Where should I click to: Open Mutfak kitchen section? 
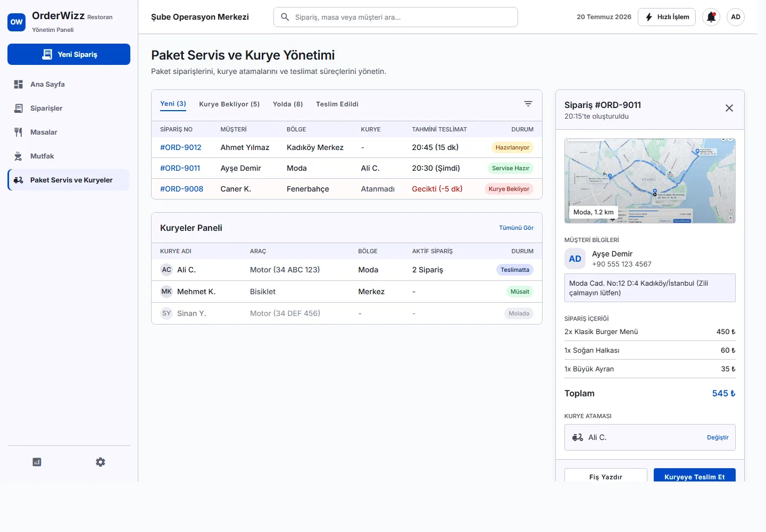click(69, 156)
